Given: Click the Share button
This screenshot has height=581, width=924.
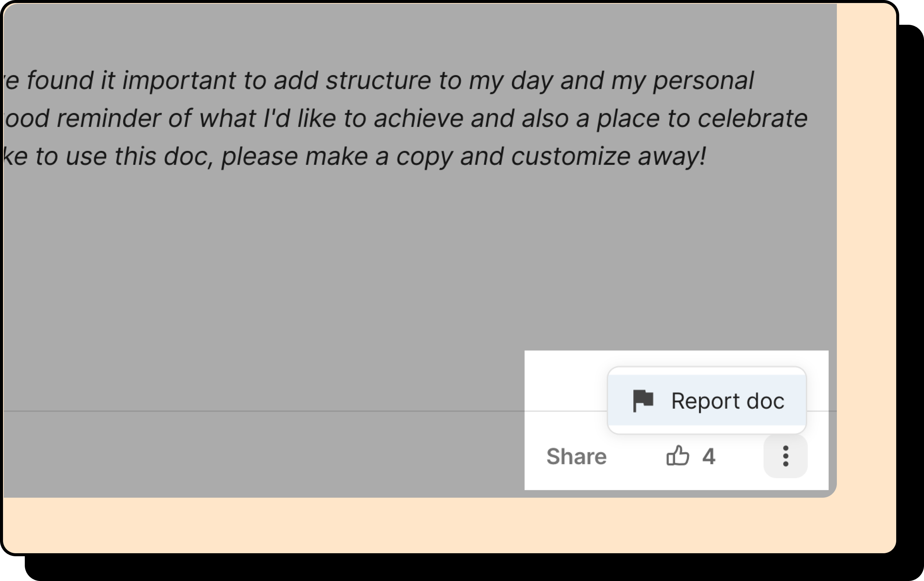Looking at the screenshot, I should tap(576, 456).
